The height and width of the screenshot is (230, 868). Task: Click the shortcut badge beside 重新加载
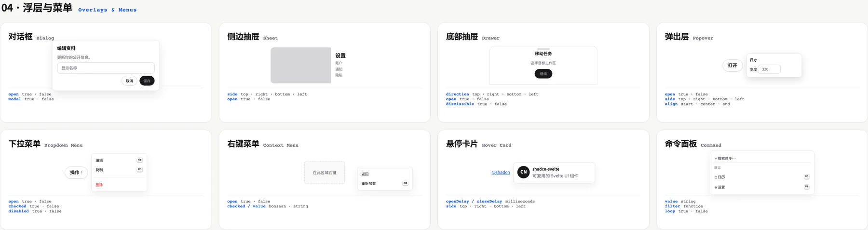(405, 183)
